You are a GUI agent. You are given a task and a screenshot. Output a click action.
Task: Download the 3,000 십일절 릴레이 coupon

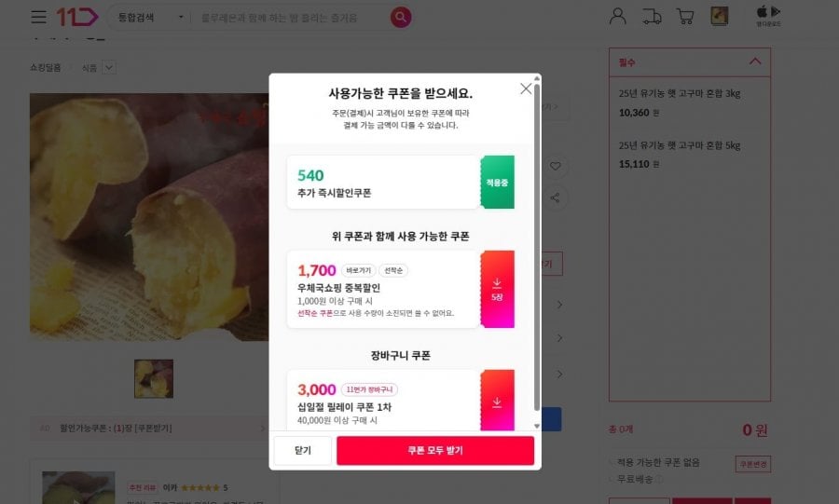click(x=497, y=401)
